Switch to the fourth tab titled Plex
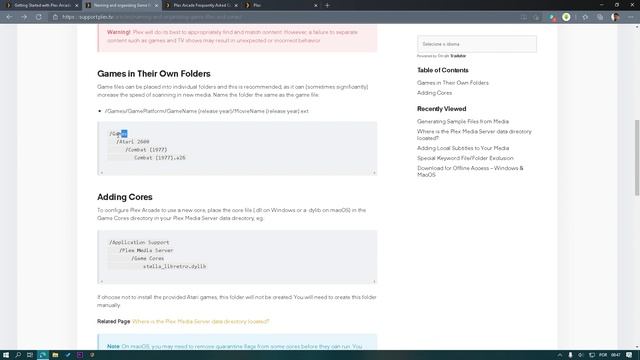This screenshot has height=360, width=640. coord(281,5)
